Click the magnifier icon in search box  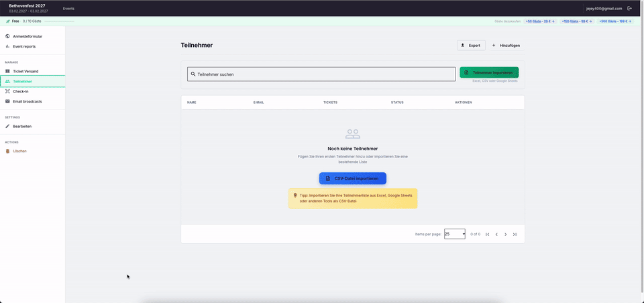(x=193, y=74)
